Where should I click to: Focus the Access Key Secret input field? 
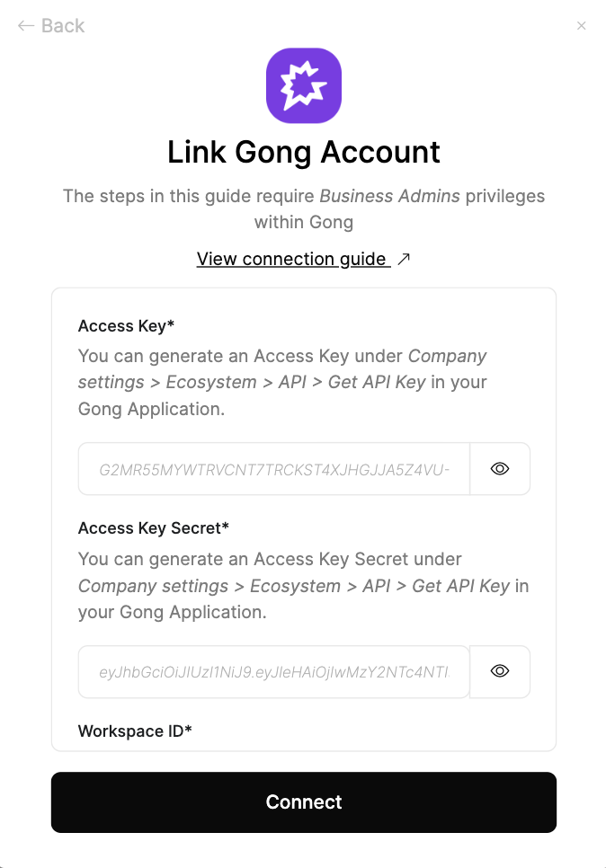(x=270, y=671)
